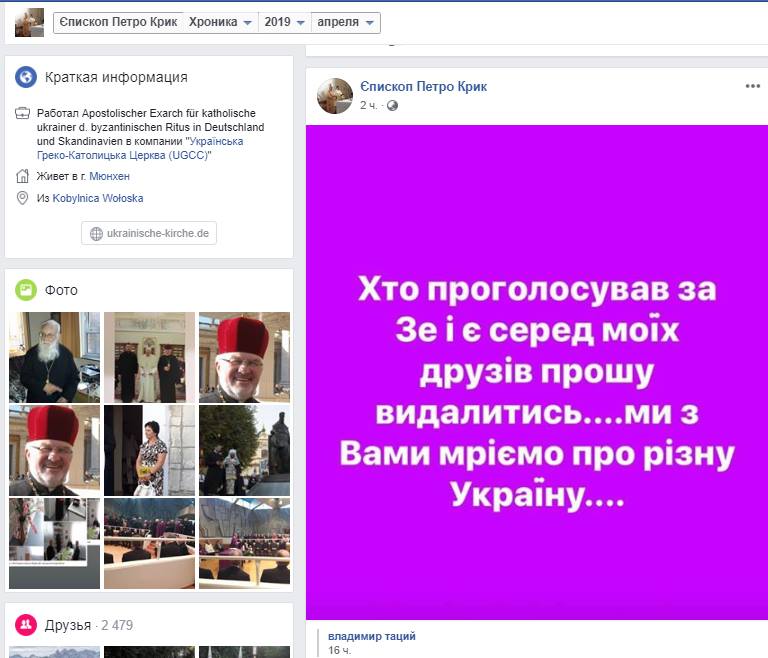Image resolution: width=768 pixels, height=658 pixels.
Task: Open the Мюнхен city link
Action: point(109,176)
